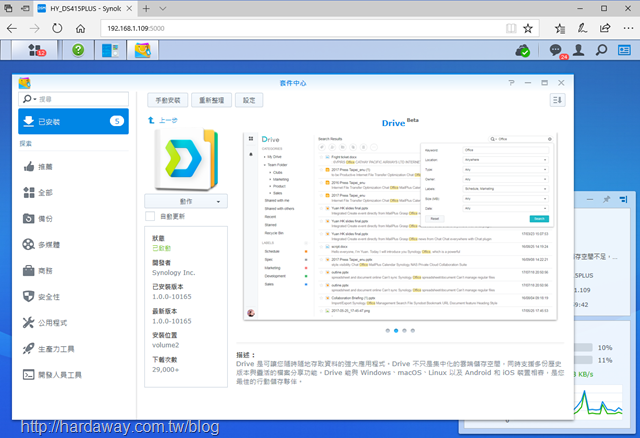
Task: Expand browser tab preview chevron
Action: (x=162, y=9)
